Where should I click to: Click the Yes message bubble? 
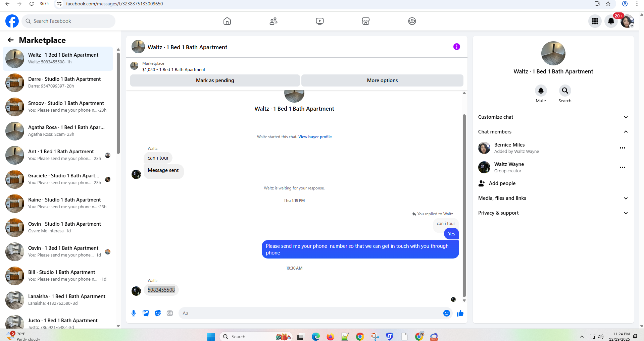click(451, 234)
